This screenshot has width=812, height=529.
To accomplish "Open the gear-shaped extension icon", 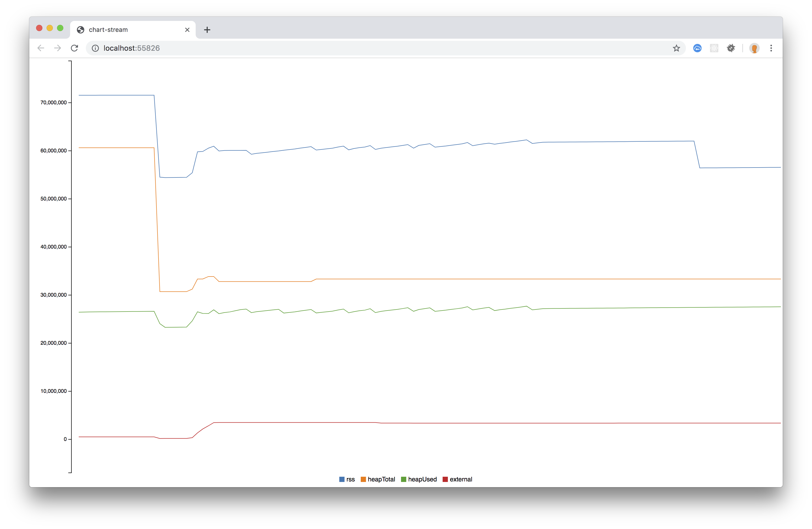I will (731, 48).
